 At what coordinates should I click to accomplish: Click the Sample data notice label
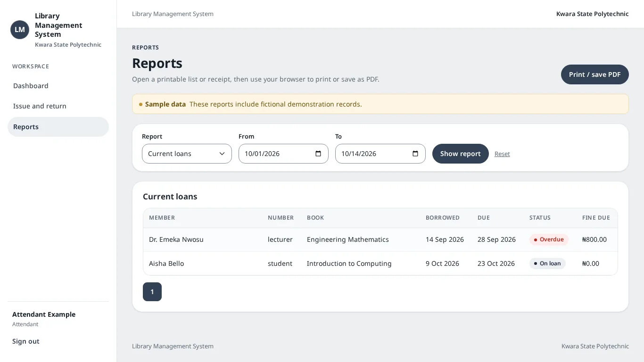pyautogui.click(x=165, y=104)
